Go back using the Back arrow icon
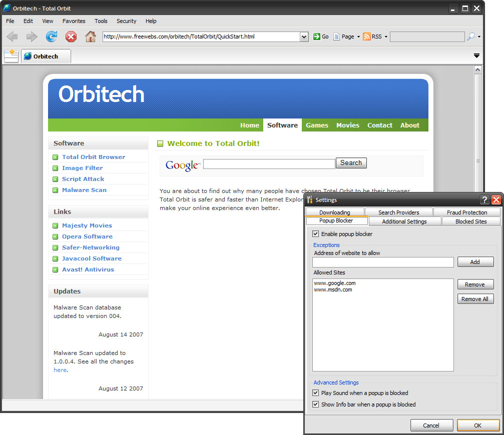The width and height of the screenshot is (504, 435). (12, 36)
